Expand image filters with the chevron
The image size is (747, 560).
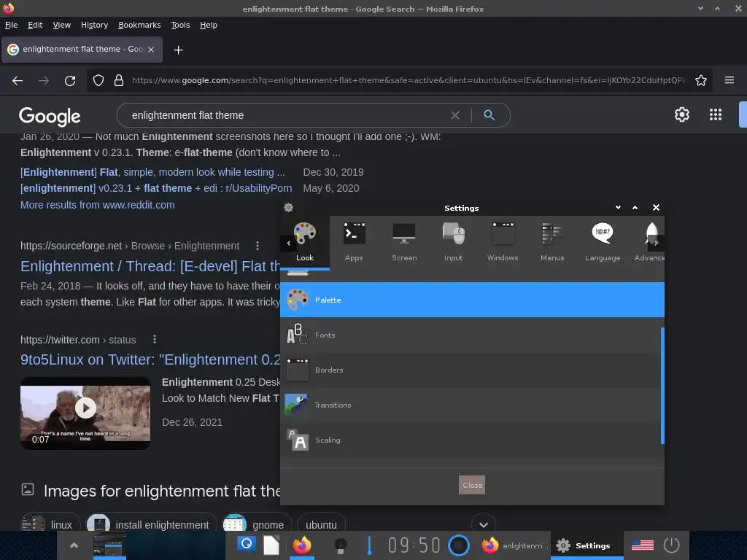coord(483,524)
